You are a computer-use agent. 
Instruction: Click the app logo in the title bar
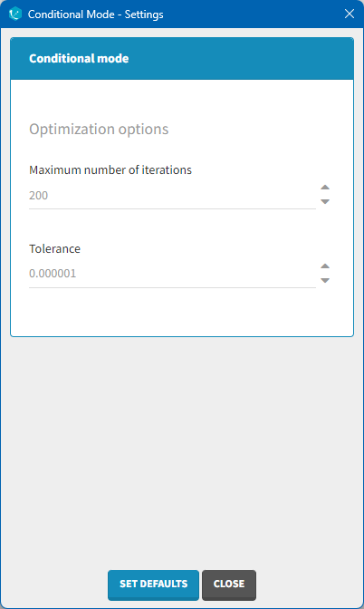click(x=15, y=14)
